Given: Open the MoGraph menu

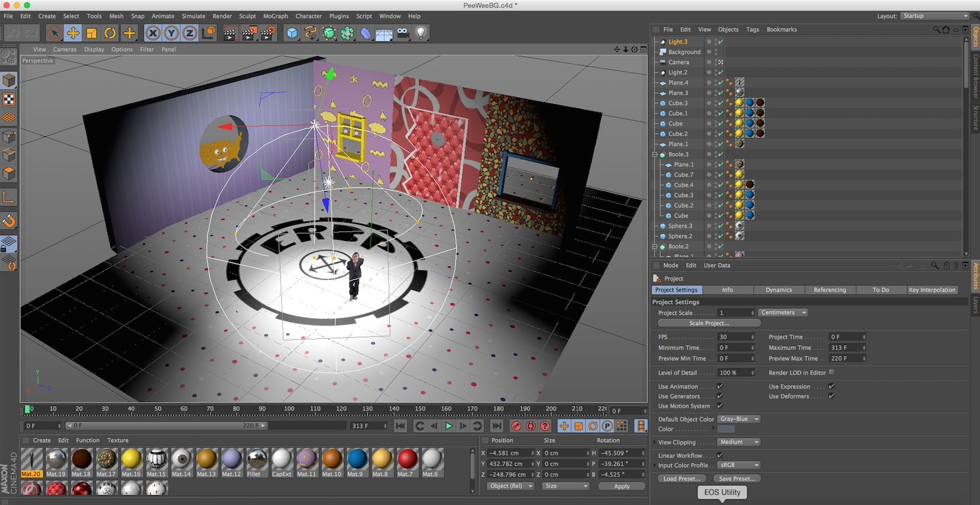Looking at the screenshot, I should (275, 16).
